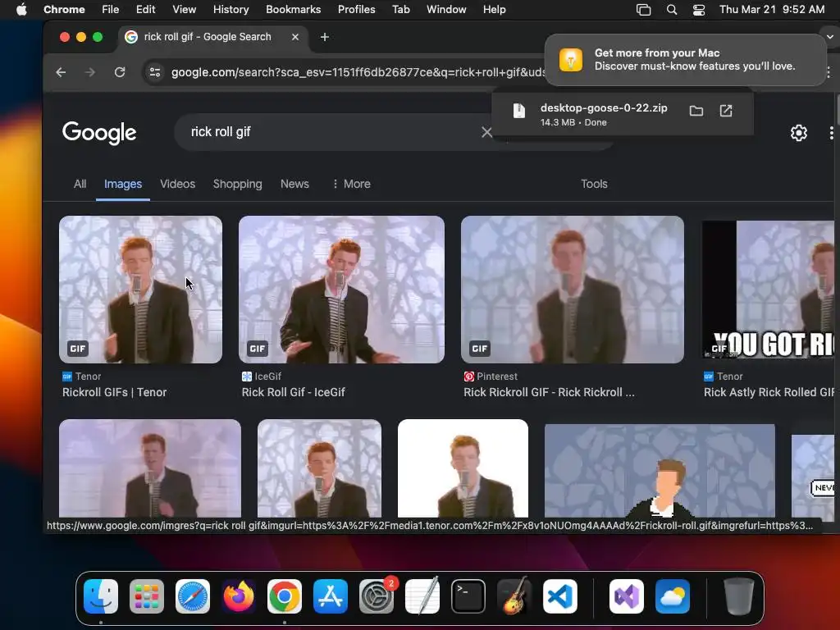The width and height of the screenshot is (840, 630).
Task: Launch Safari from the dock
Action: click(193, 596)
